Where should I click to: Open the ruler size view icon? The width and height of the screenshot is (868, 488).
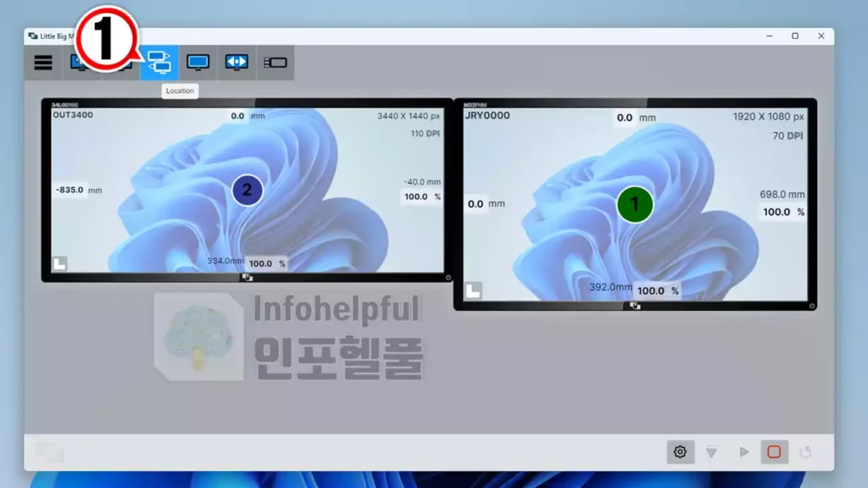coord(275,63)
